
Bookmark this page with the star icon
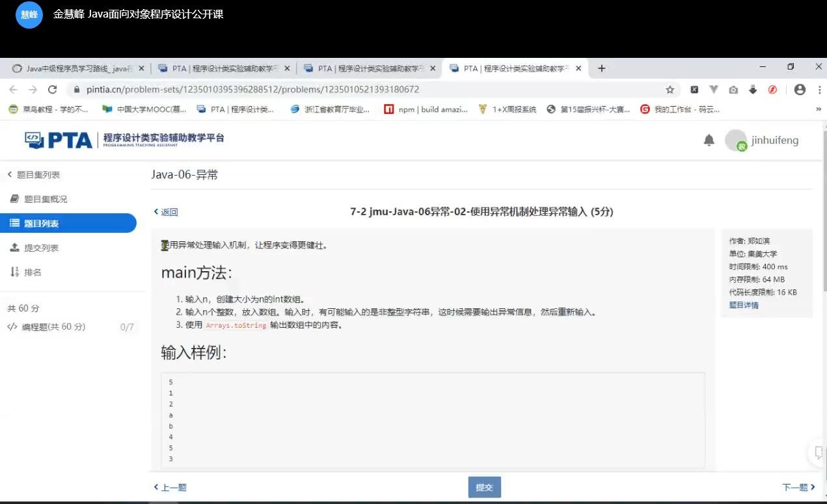click(670, 90)
